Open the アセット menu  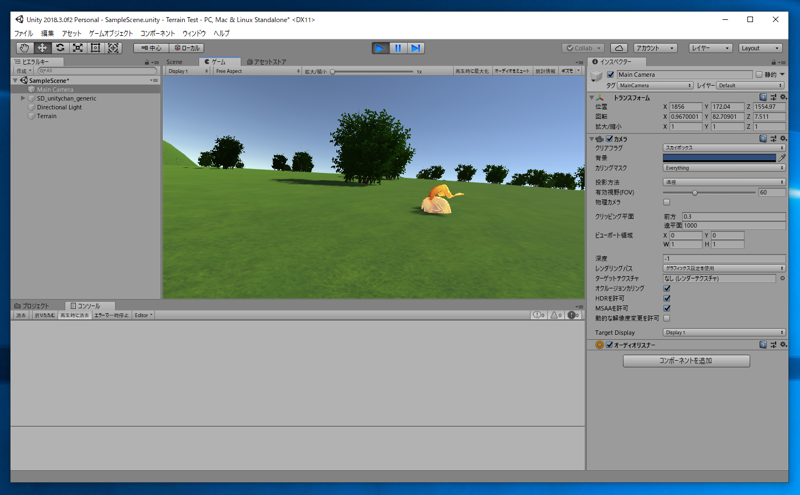pyautogui.click(x=71, y=33)
